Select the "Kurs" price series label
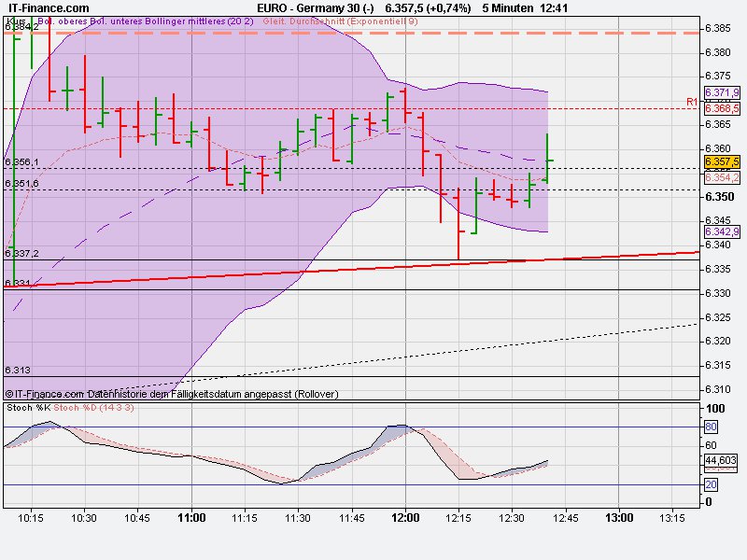Screen dimensions: 747x560 point(14,19)
